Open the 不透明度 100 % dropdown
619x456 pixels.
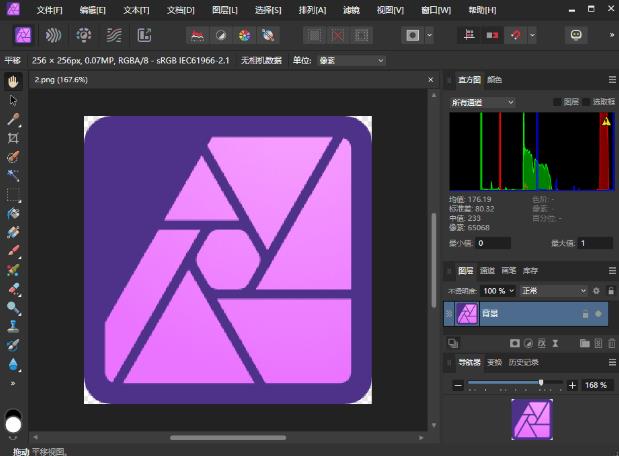[x=497, y=291]
